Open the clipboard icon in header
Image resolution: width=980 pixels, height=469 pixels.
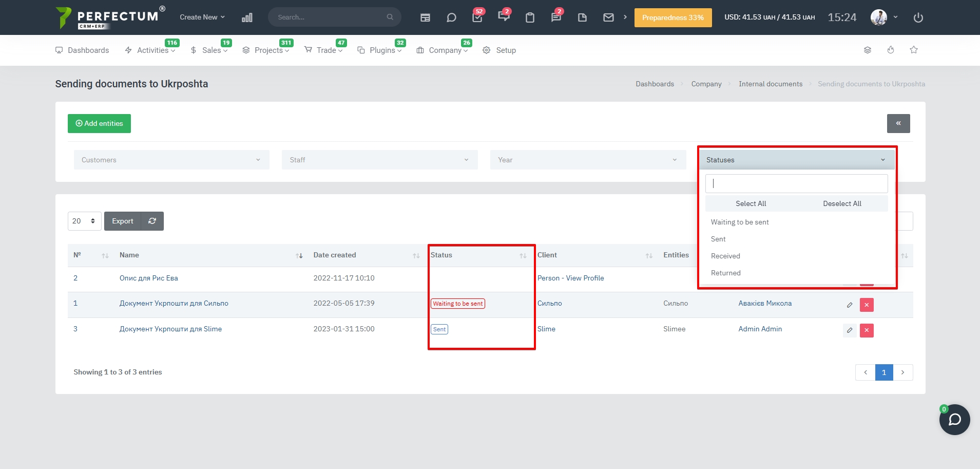530,17
